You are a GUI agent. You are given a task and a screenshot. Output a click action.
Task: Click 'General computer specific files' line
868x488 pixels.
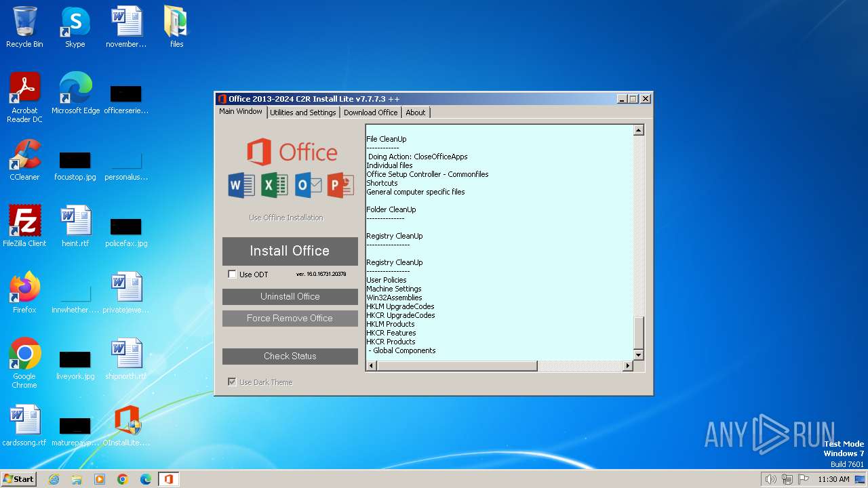[416, 192]
